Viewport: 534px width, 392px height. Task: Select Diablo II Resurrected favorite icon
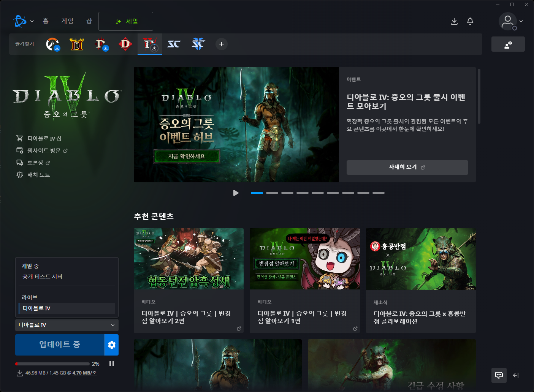tap(77, 44)
